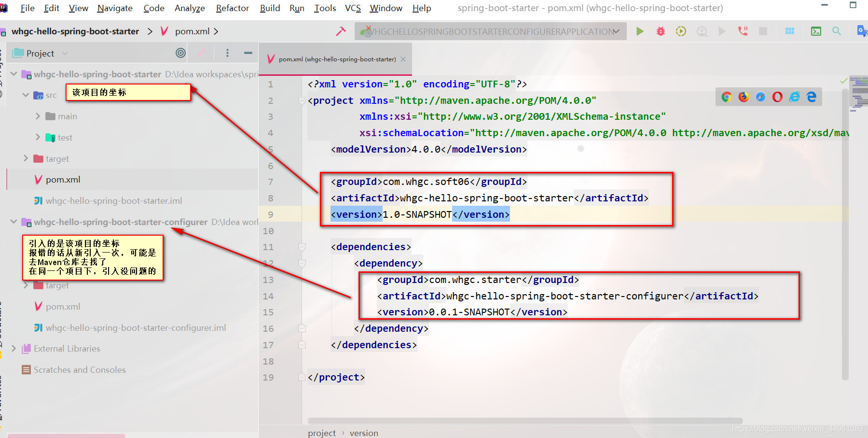Open the Edit menu
The image size is (868, 438).
(x=52, y=8)
